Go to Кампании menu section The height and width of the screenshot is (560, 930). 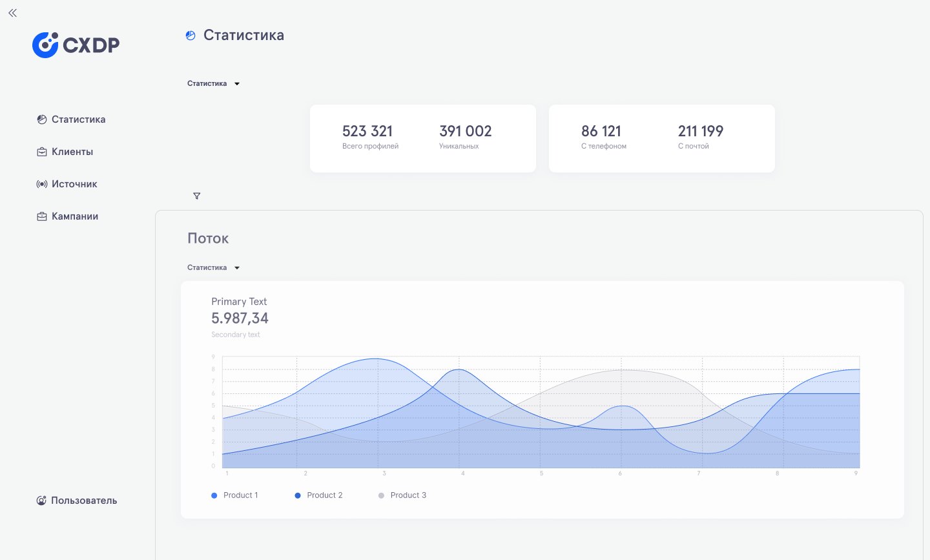pyautogui.click(x=75, y=216)
